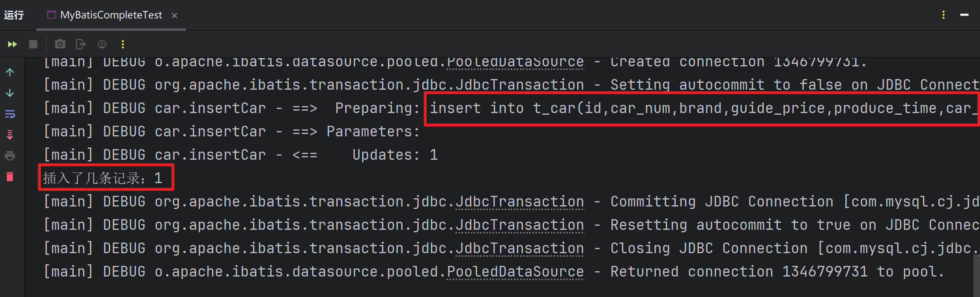This screenshot has width=980, height=297.
Task: Click the down arrow in the console sidebar
Action: pos(10,93)
